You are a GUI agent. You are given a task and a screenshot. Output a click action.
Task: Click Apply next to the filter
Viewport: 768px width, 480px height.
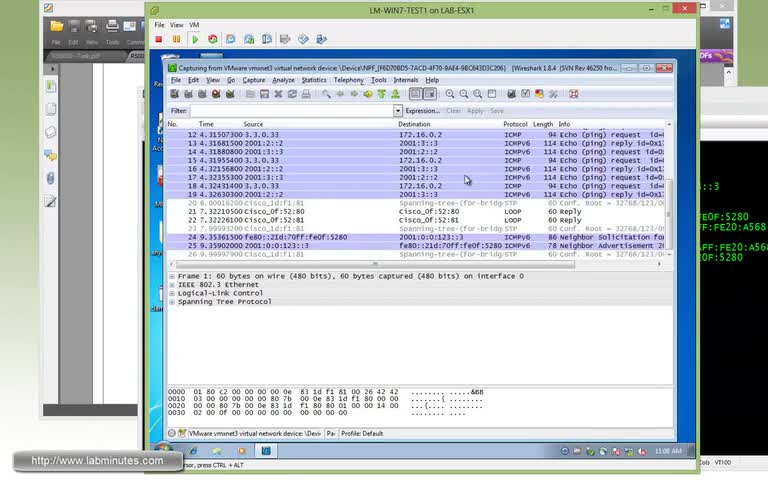[475, 111]
